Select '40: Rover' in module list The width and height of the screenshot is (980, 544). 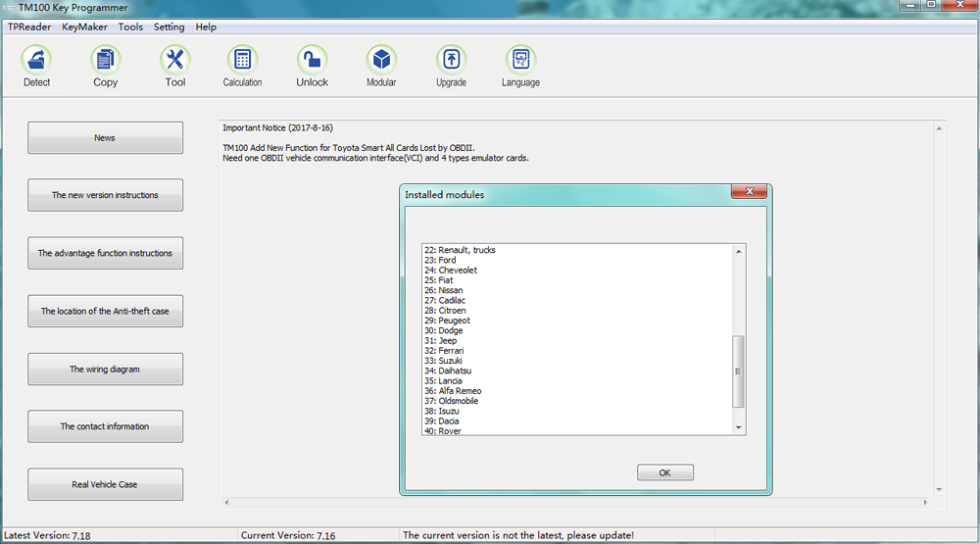[x=443, y=431]
